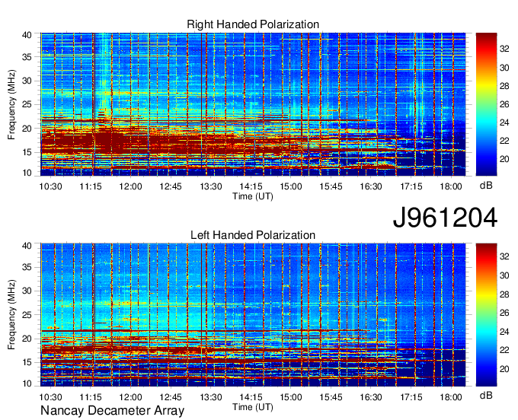
Task: Click 'dB' label under Left Handed color bar
Action: coord(486,396)
